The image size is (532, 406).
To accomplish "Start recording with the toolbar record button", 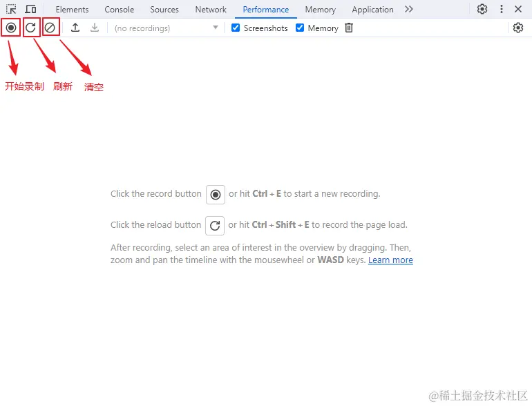I will [x=11, y=28].
